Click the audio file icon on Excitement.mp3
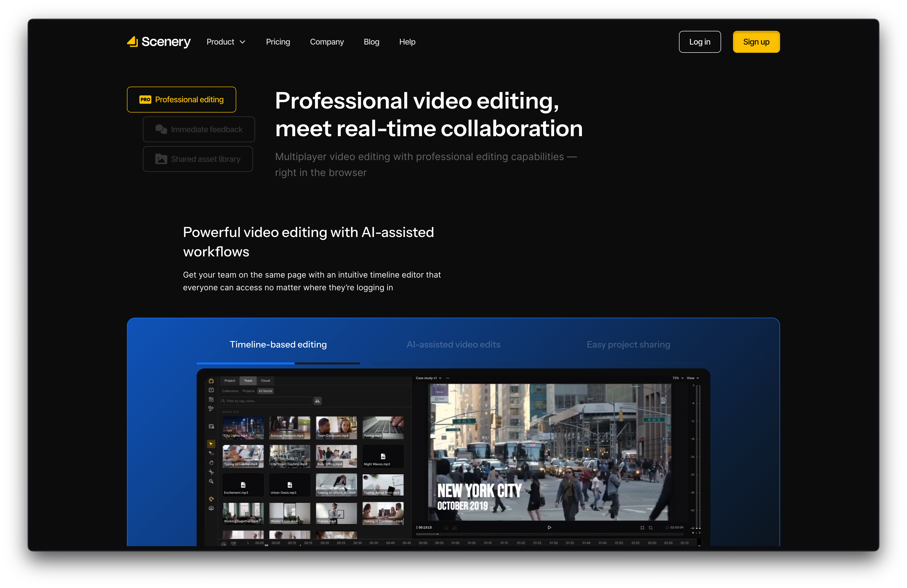 (243, 485)
